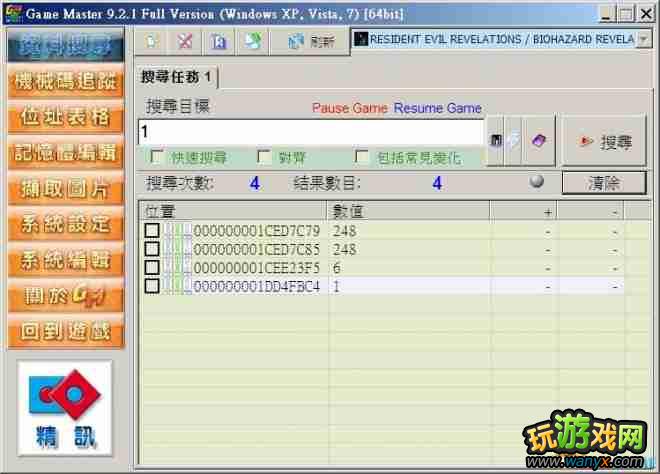
Task: Click the delete task icon with red X
Action: (x=184, y=41)
